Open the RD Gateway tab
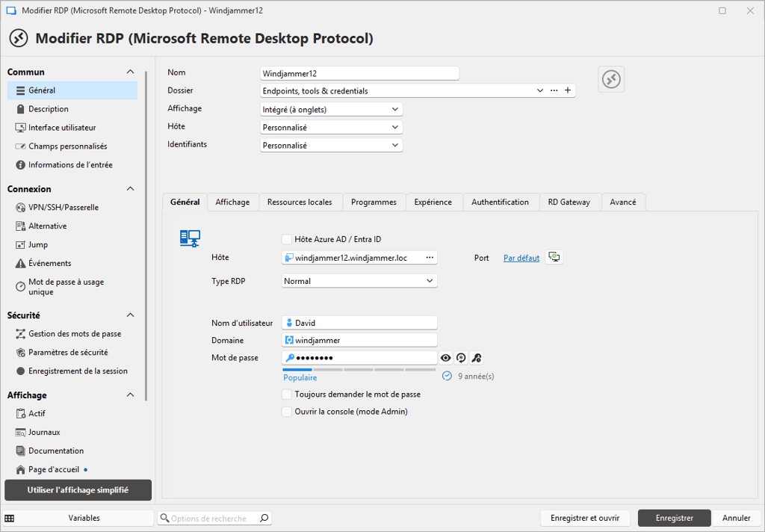 [x=570, y=202]
